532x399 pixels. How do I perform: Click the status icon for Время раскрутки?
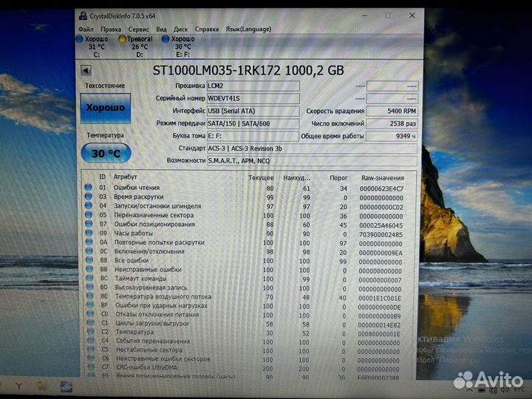tap(88, 197)
